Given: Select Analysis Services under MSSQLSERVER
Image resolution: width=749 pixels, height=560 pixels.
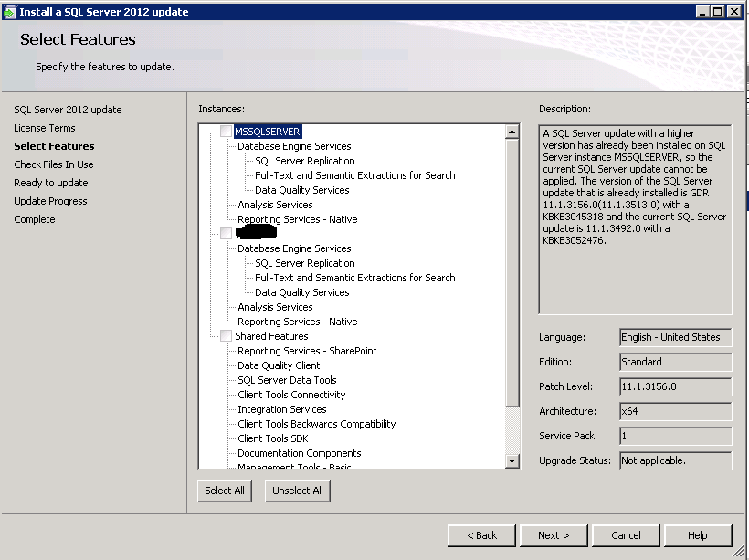Looking at the screenshot, I should point(275,205).
